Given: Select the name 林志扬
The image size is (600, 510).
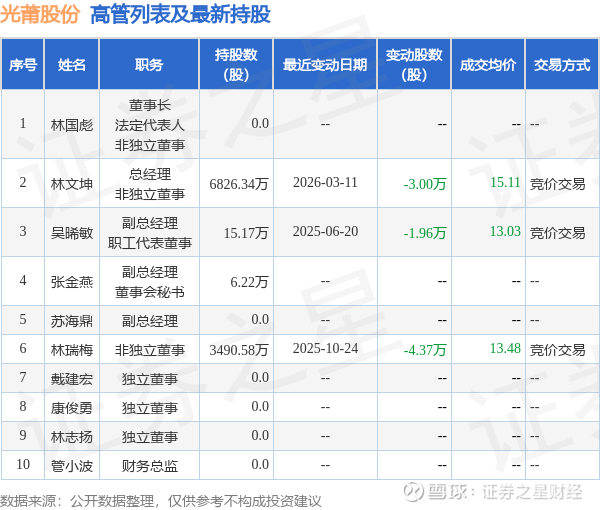Looking at the screenshot, I should pyautogui.click(x=72, y=437).
